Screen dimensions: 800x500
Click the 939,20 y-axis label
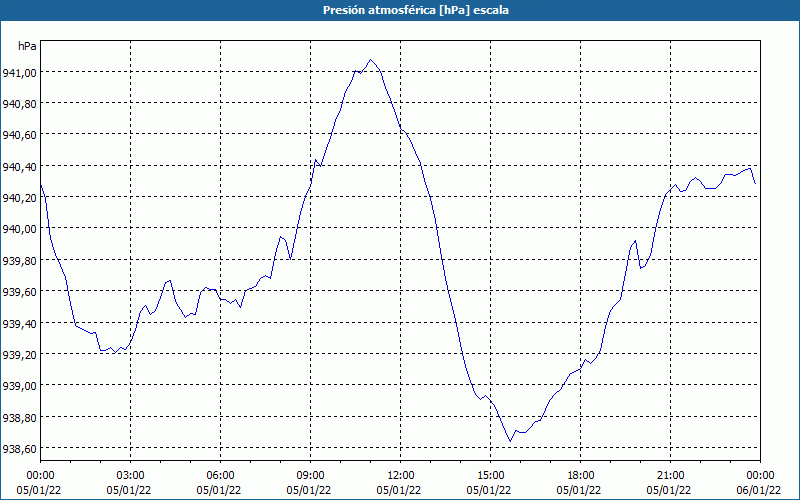click(x=20, y=355)
